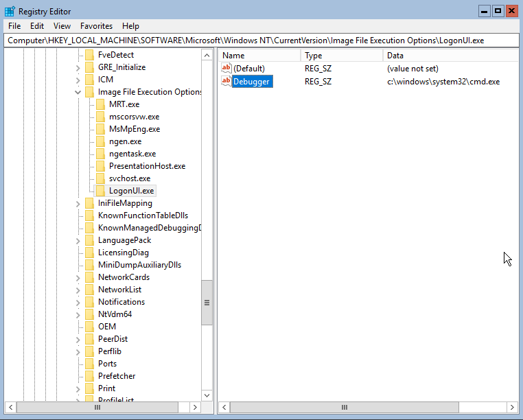The width and height of the screenshot is (523, 420).
Task: Click tree pane horizontal scrollbar thumb
Action: (97, 408)
